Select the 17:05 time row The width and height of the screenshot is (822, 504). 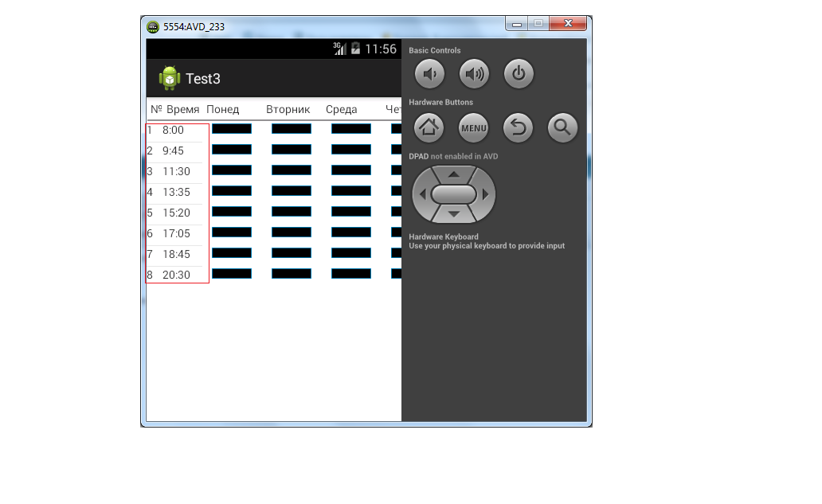click(174, 233)
